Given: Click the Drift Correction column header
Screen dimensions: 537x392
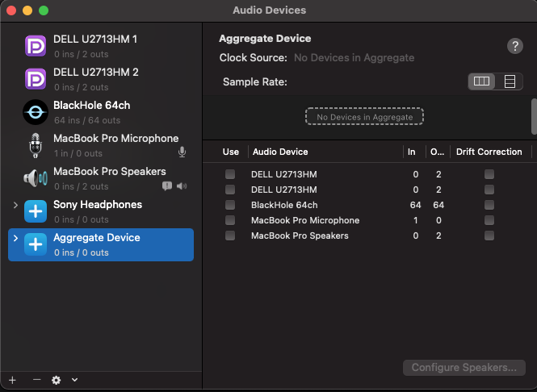Looking at the screenshot, I should tap(489, 152).
